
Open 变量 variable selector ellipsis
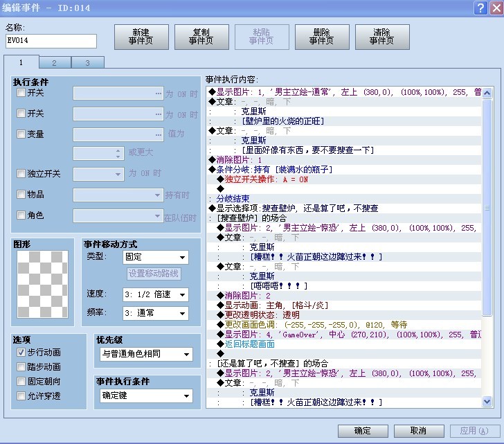[x=159, y=134]
